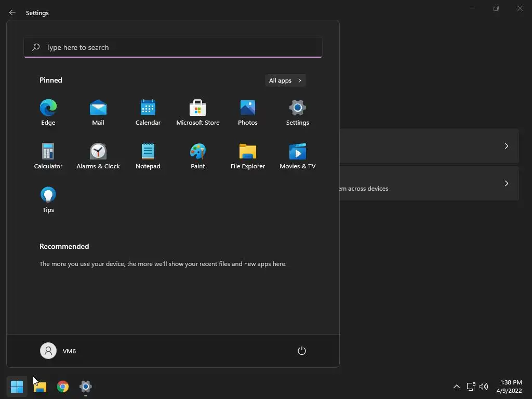The height and width of the screenshot is (399, 532).
Task: Open the 'across devices' Settings option
Action: pyautogui.click(x=429, y=183)
